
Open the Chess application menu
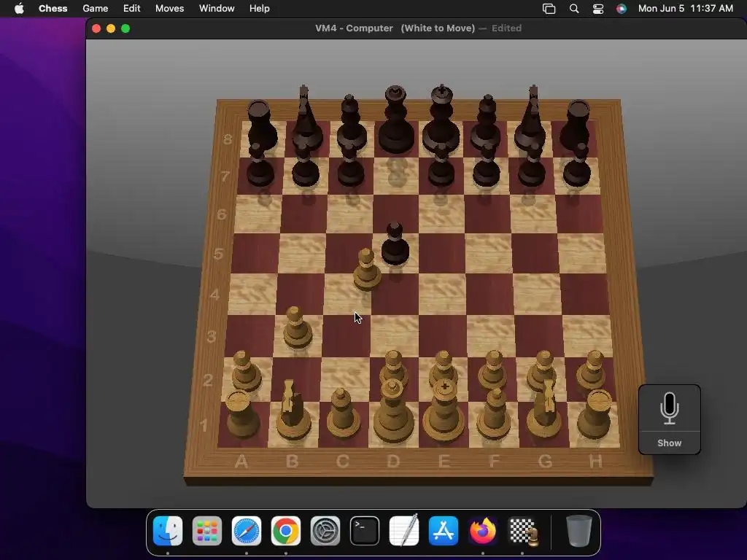click(53, 9)
